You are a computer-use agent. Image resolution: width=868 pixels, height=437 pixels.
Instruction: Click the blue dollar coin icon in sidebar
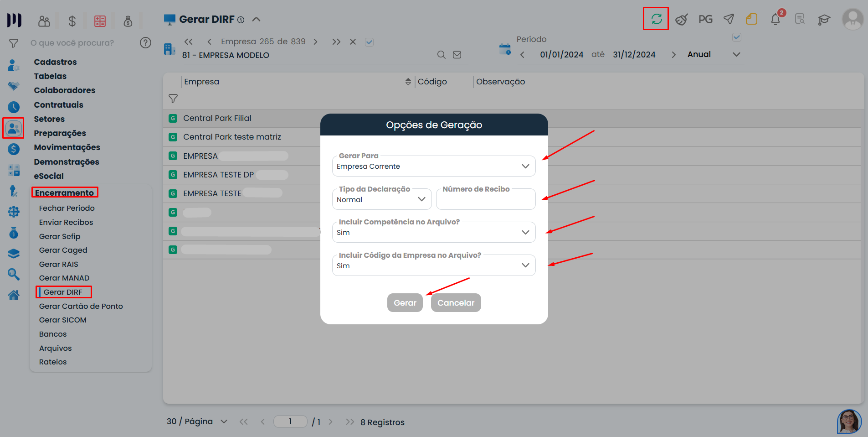click(14, 149)
